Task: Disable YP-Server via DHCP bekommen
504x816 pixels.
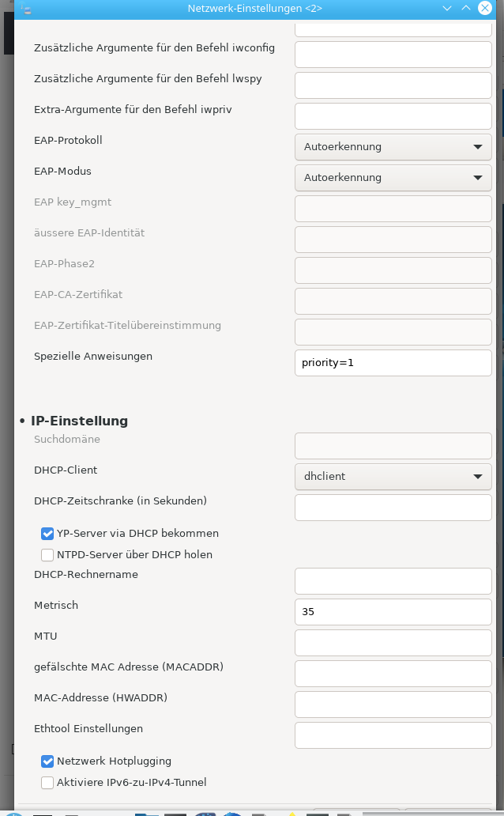Action: click(x=47, y=534)
